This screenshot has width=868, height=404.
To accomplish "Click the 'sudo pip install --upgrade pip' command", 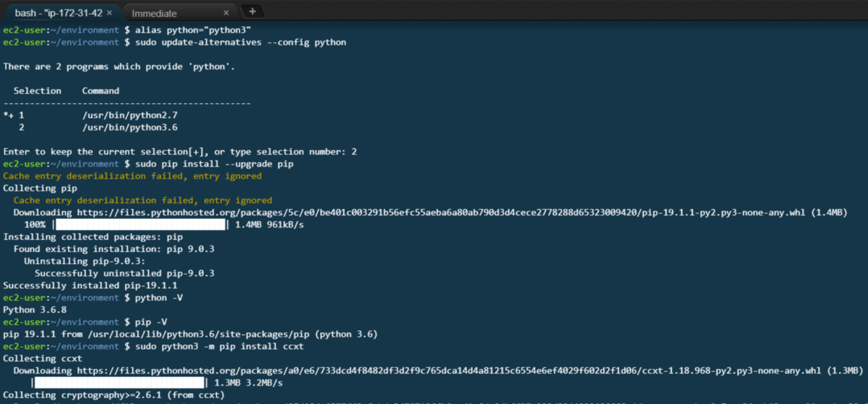I will (x=214, y=164).
